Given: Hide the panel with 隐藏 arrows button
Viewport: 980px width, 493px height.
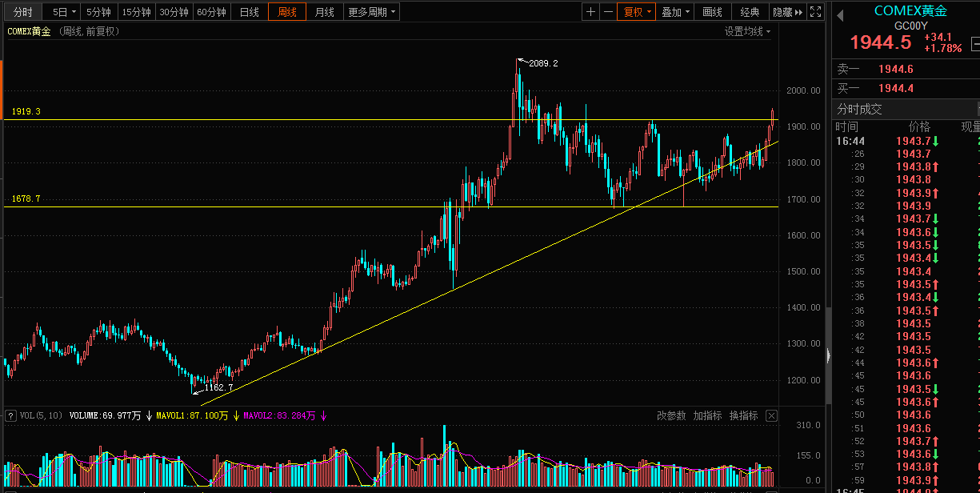Looking at the screenshot, I should tap(788, 12).
